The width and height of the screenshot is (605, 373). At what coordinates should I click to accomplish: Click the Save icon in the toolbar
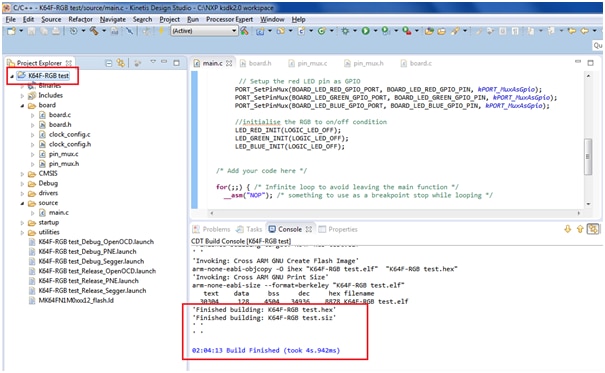[x=32, y=31]
